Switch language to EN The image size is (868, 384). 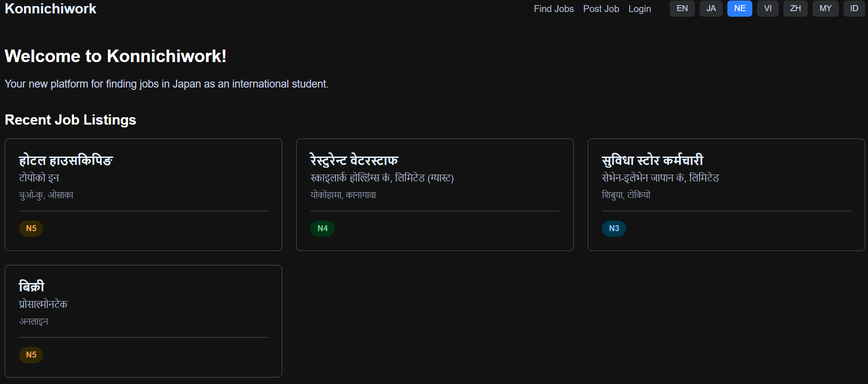682,8
